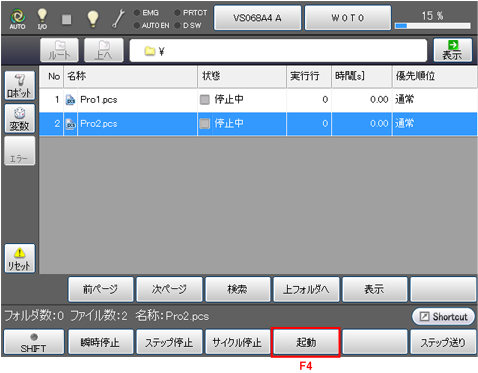Click the wrench tool icon
Screen dimensions: 478x373
118,19
